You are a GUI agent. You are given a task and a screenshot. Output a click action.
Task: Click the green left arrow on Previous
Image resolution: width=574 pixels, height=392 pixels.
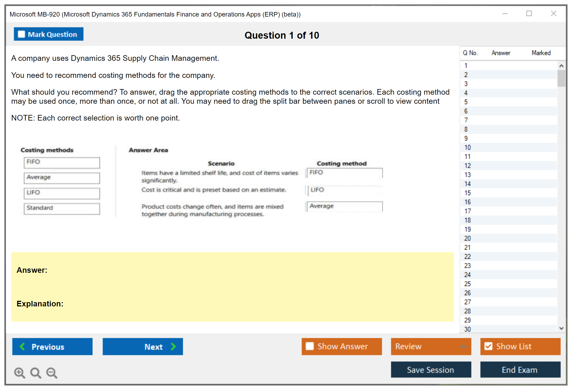click(x=23, y=346)
